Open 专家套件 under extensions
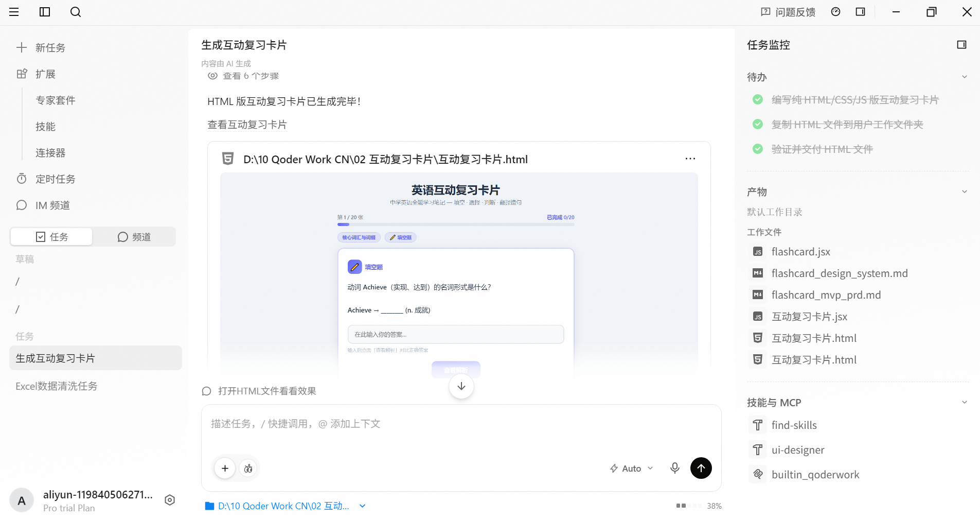980x519 pixels. pos(56,100)
